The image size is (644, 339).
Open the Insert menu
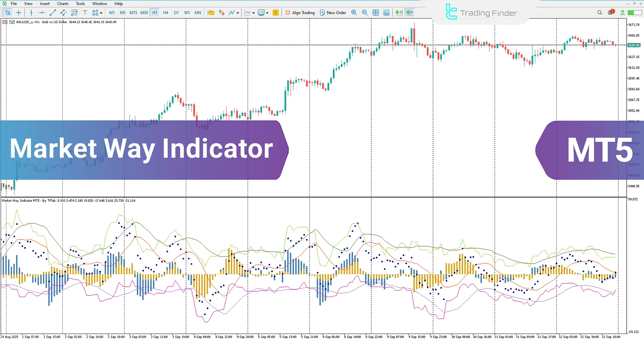click(x=45, y=4)
